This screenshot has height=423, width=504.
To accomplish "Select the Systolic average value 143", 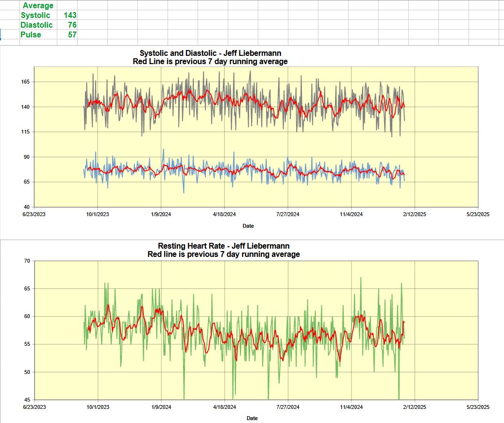I will 70,15.
